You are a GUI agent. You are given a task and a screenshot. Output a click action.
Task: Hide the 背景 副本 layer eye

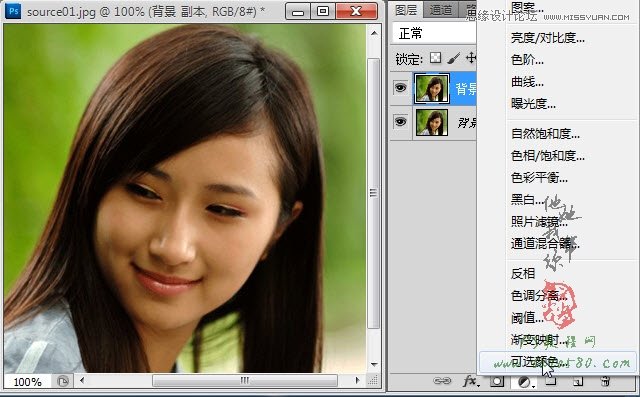[400, 87]
